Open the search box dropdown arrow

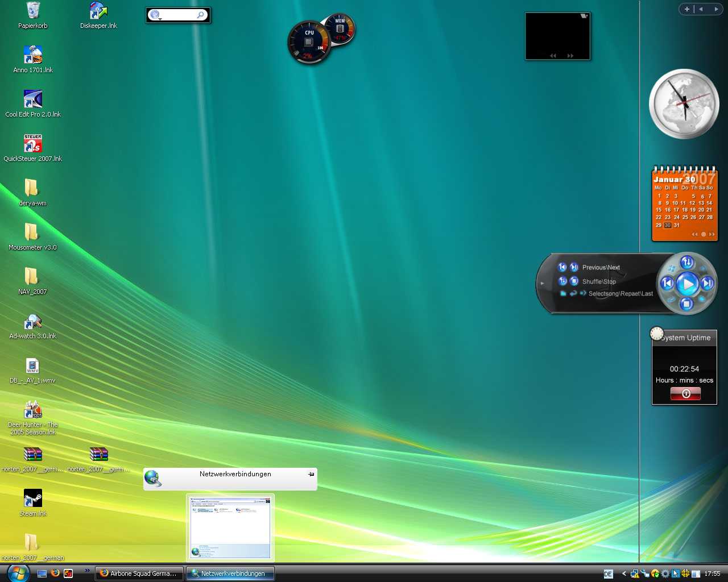click(160, 19)
